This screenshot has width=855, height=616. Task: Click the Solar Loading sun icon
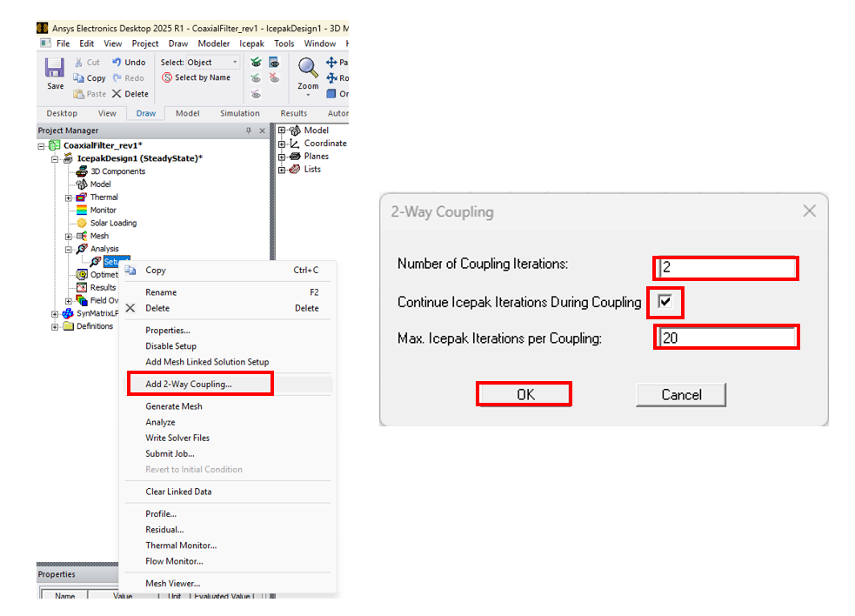tap(82, 223)
